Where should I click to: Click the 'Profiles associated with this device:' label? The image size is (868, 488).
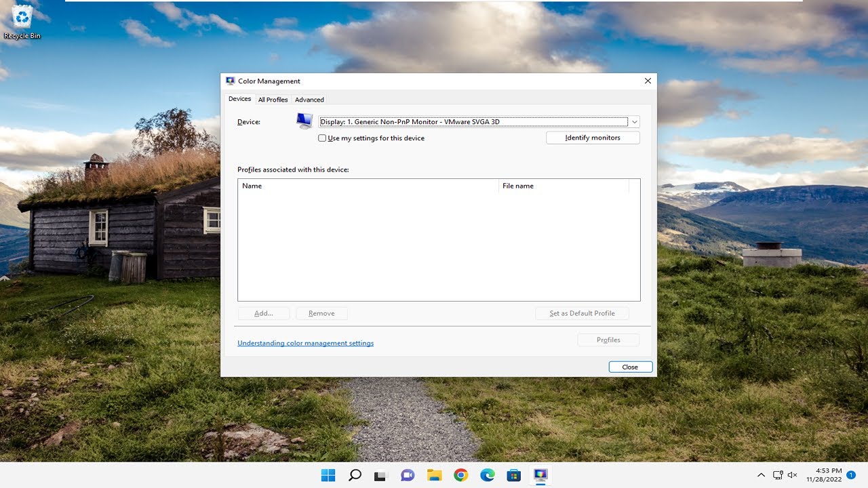[293, 169]
